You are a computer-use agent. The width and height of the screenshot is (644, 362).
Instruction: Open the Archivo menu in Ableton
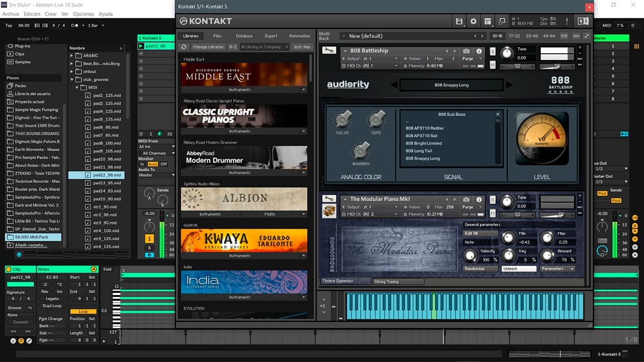coord(11,14)
